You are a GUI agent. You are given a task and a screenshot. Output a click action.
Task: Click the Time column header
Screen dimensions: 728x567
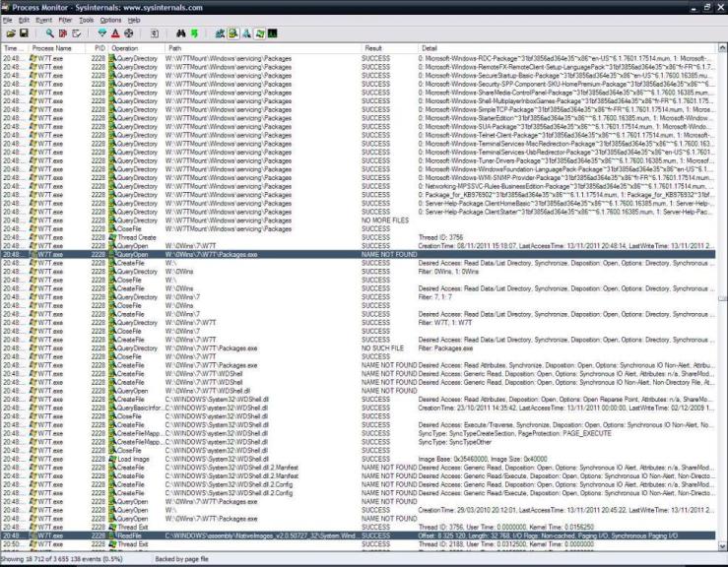click(x=15, y=48)
